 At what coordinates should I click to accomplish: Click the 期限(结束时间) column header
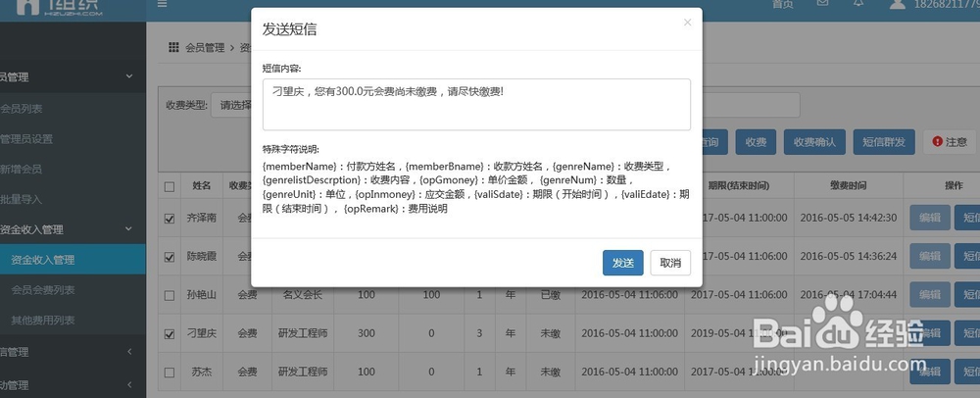tap(739, 185)
